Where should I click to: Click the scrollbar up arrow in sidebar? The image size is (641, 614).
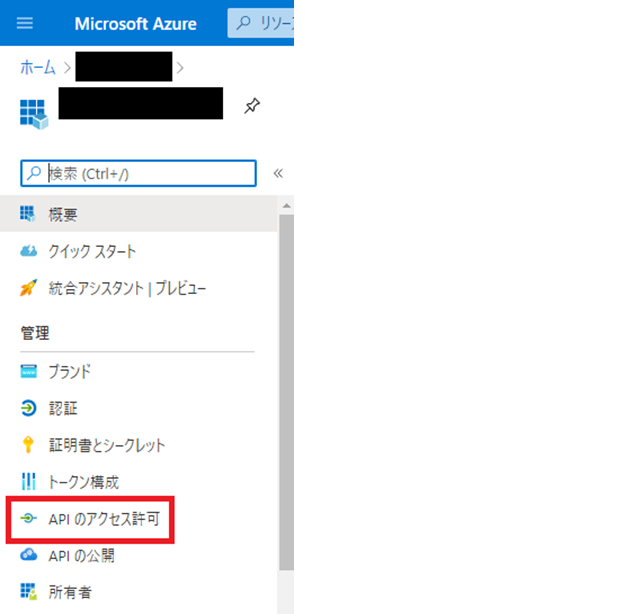click(x=286, y=205)
